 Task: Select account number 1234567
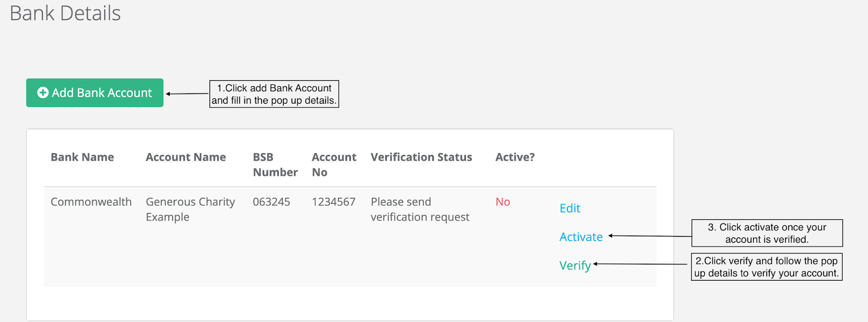pyautogui.click(x=334, y=202)
